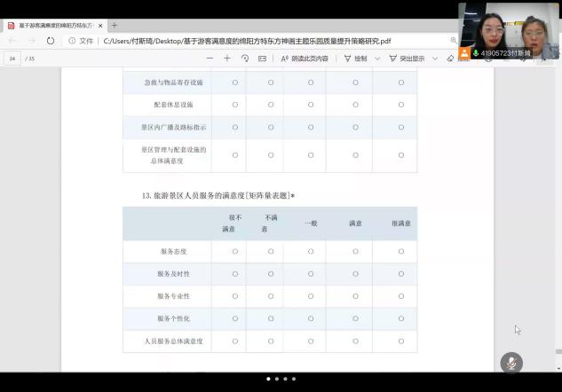This screenshot has height=392, width=562.
Task: Click the site information icon beside 文件
Action: [72, 41]
